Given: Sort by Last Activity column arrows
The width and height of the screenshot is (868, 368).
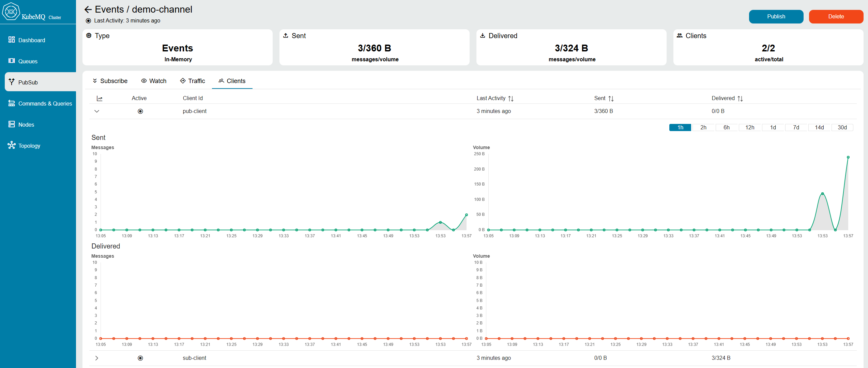Looking at the screenshot, I should (x=511, y=98).
